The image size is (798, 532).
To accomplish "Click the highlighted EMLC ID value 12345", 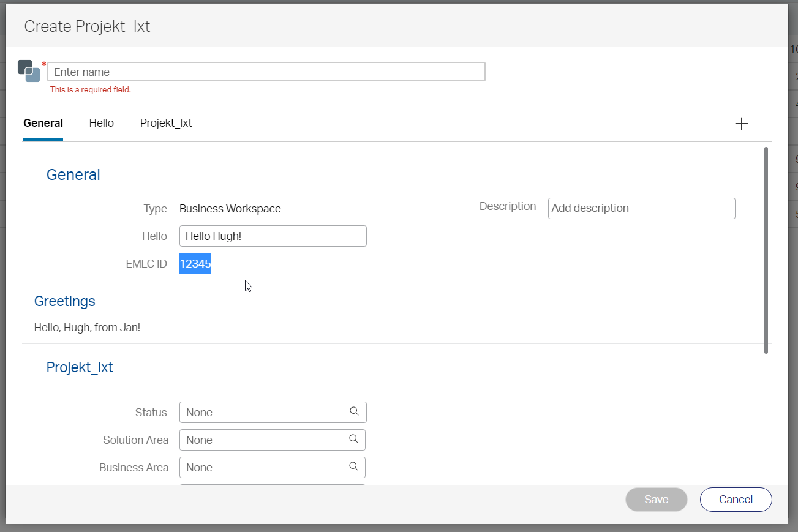I will pos(195,263).
